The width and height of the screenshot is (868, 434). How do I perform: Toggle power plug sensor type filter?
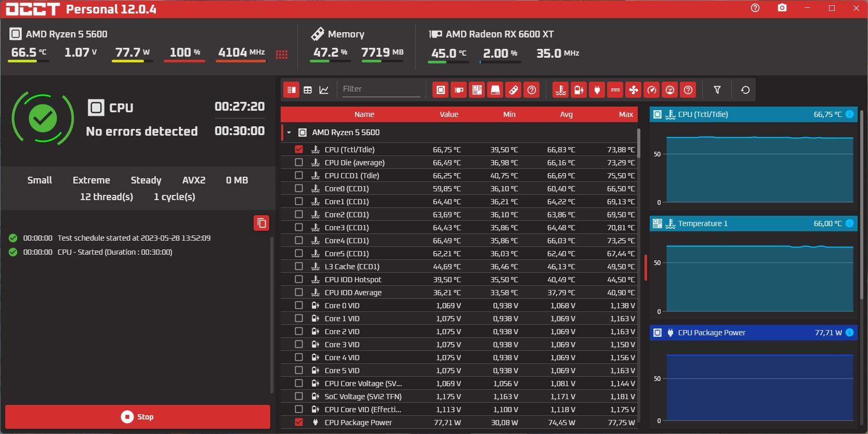[597, 90]
